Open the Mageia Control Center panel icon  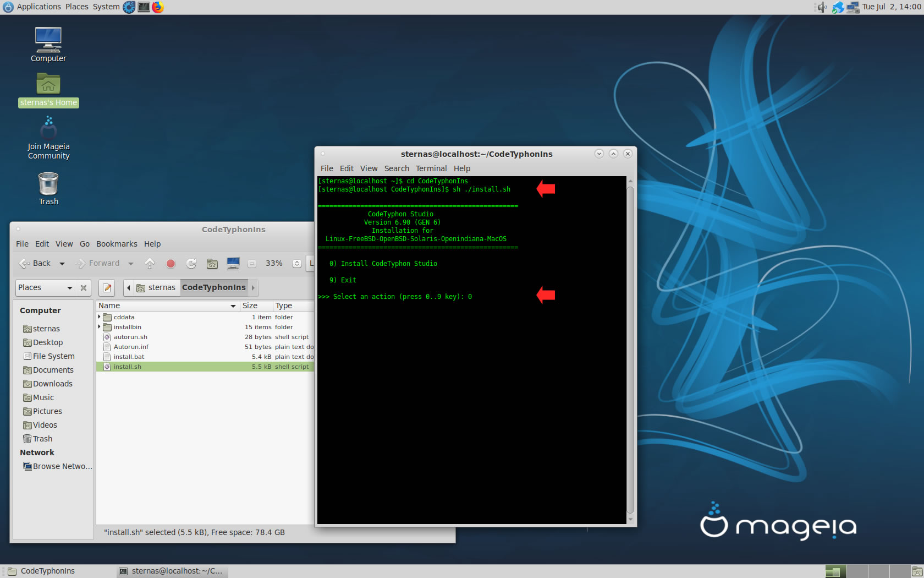coord(129,7)
